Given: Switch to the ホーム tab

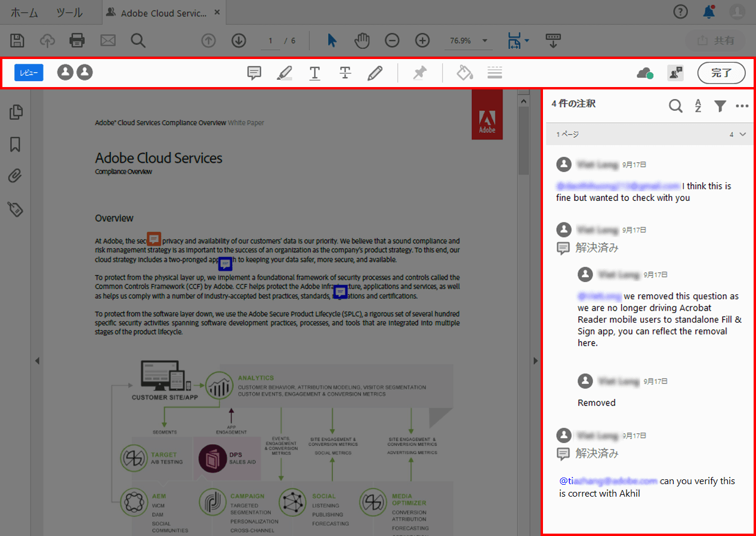Looking at the screenshot, I should 24,12.
